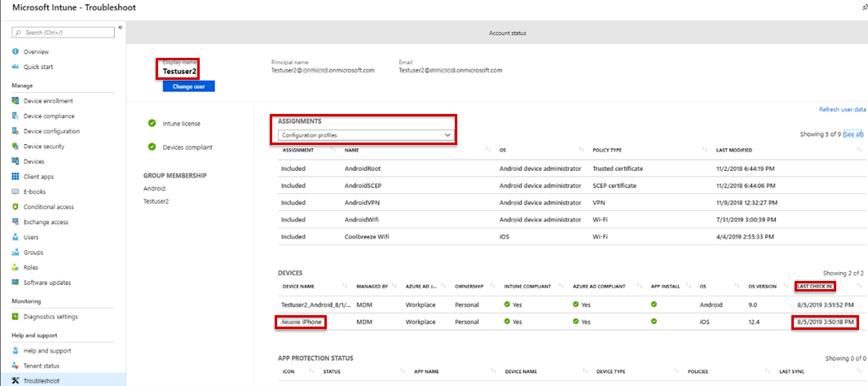Select the Devices icon in sidebar
The height and width of the screenshot is (386, 868).
tap(15, 161)
